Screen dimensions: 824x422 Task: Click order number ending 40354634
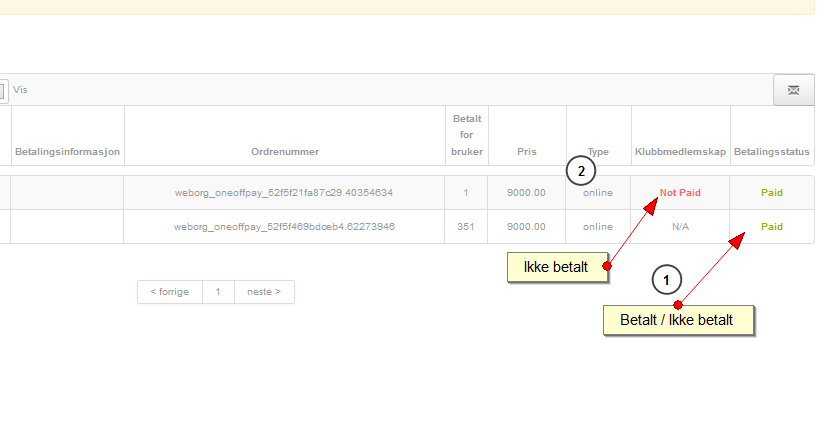click(x=284, y=193)
